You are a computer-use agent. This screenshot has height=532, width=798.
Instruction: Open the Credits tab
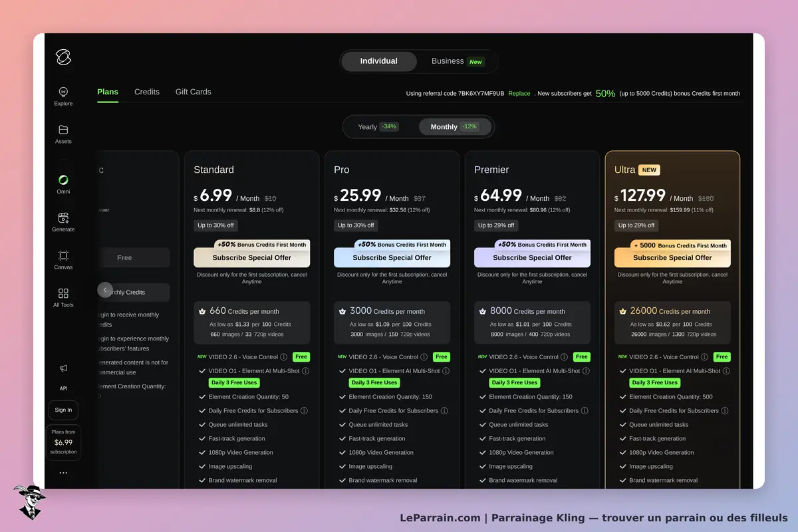coord(147,92)
